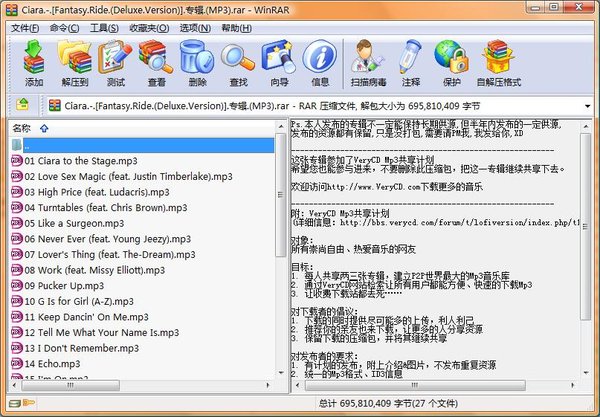The image size is (600, 417).
Task: Click the 查看 (View) toolbar icon
Action: tap(156, 57)
